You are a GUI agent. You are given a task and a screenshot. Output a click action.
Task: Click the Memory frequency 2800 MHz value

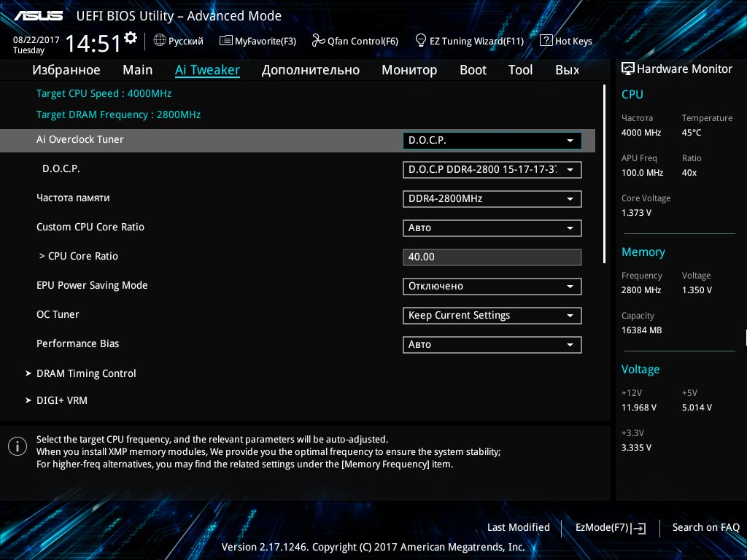click(x=641, y=289)
